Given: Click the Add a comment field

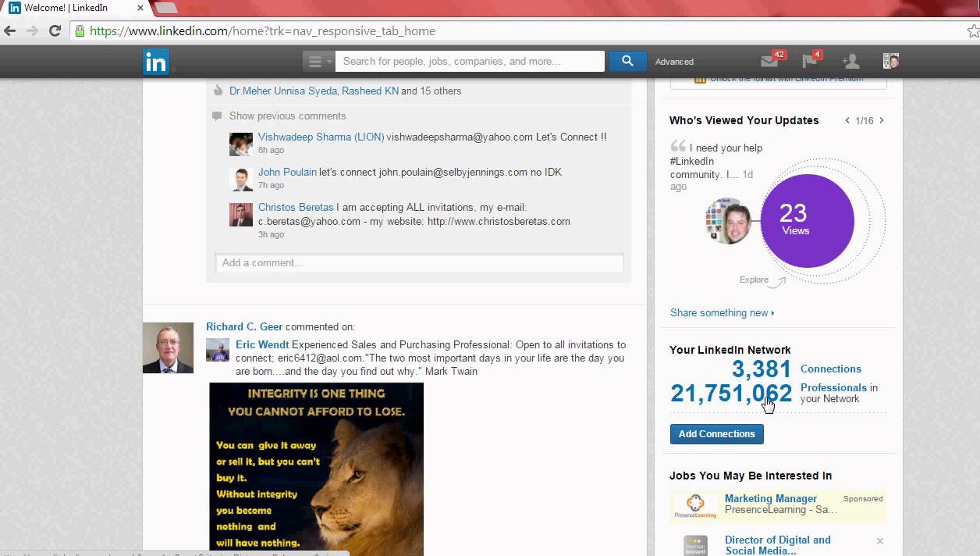Looking at the screenshot, I should [x=419, y=262].
